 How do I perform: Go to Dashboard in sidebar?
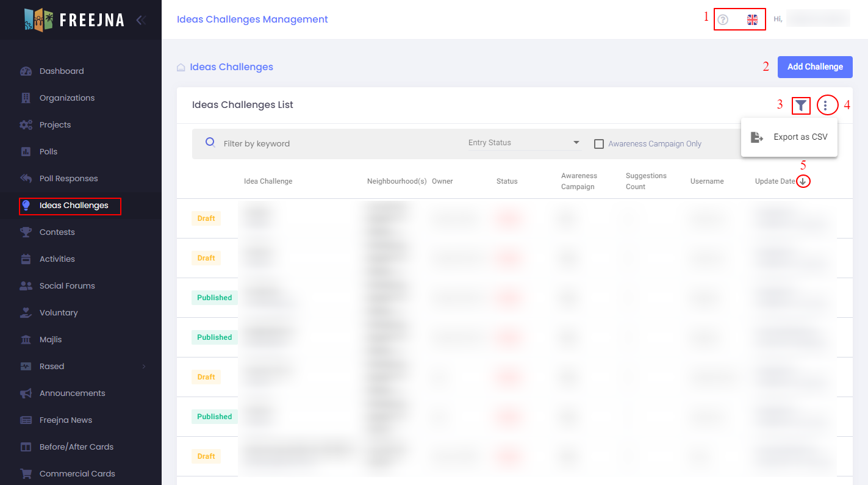[x=62, y=71]
